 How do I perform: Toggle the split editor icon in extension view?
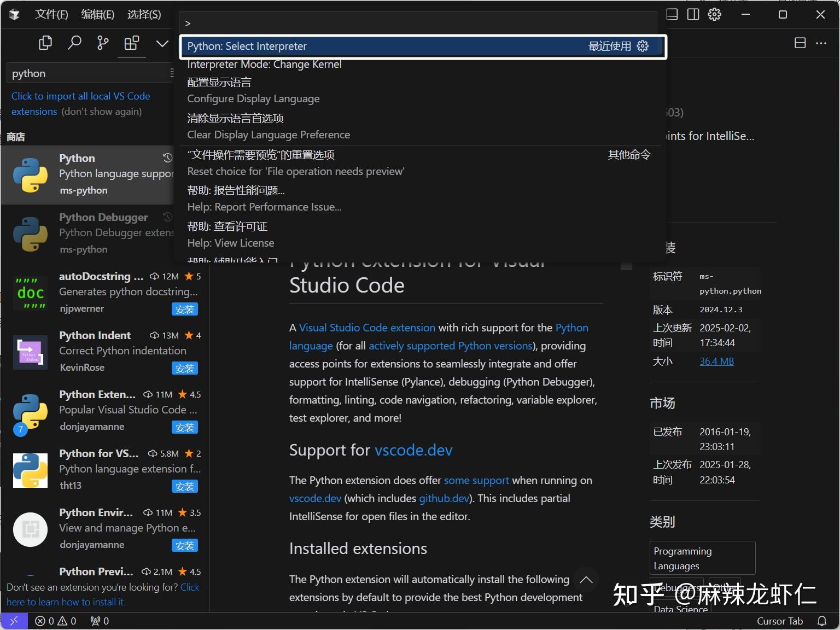tap(800, 43)
